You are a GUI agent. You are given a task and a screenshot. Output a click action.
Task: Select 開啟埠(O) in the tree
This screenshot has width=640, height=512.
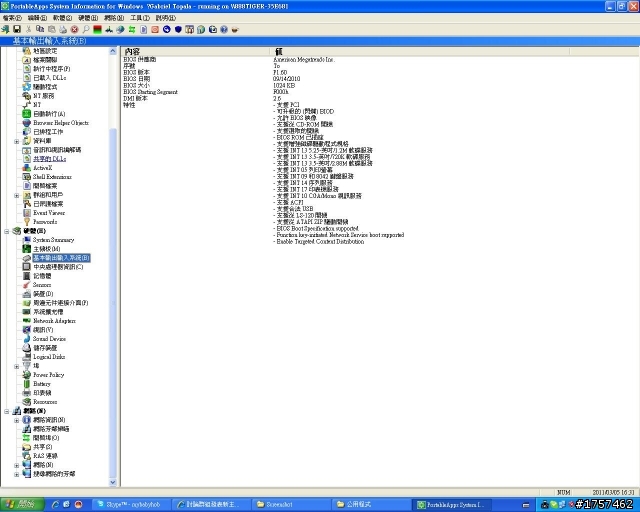point(46,438)
